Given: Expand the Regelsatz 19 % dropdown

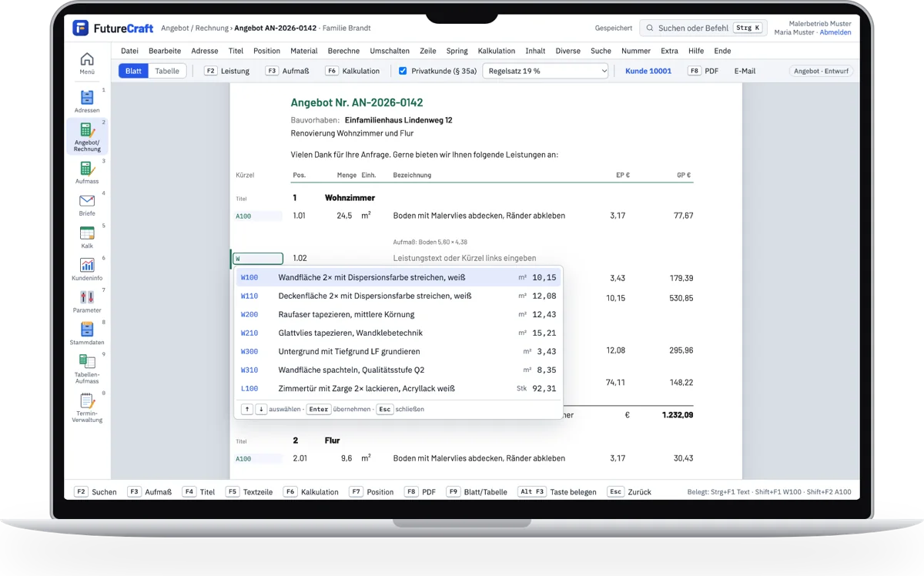Looking at the screenshot, I should (545, 71).
